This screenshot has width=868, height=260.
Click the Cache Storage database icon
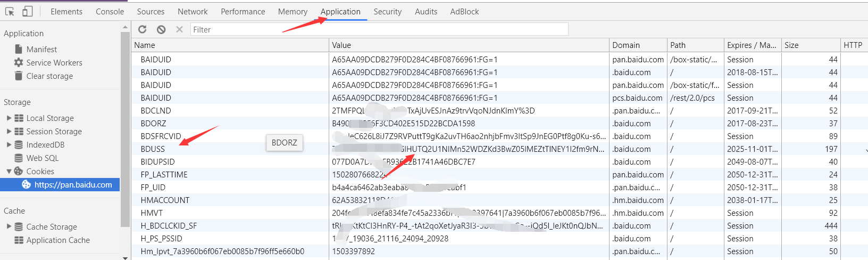[19, 227]
